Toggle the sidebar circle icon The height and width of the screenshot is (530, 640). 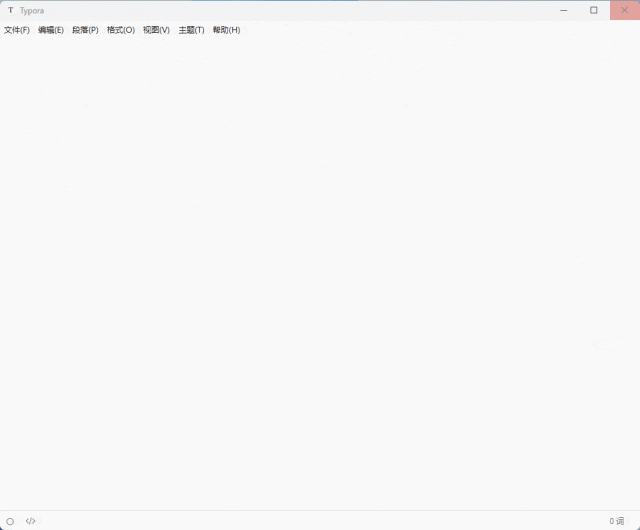pyautogui.click(x=10, y=521)
